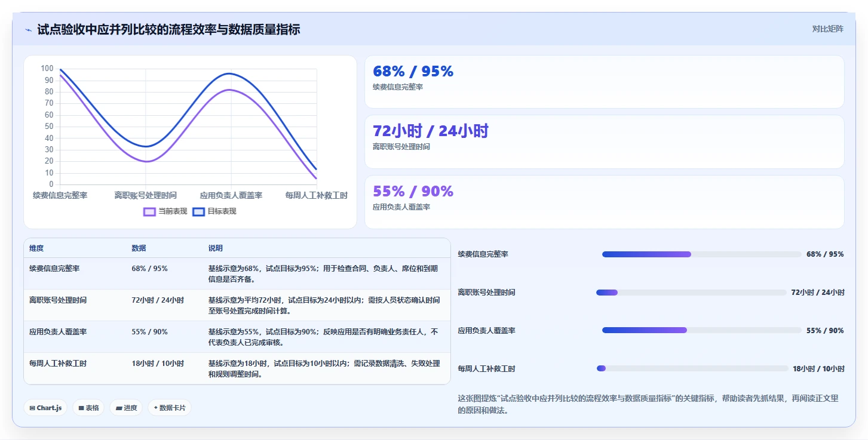The width and height of the screenshot is (868, 440).
Task: Click the 进度 tag chip
Action: 126,408
